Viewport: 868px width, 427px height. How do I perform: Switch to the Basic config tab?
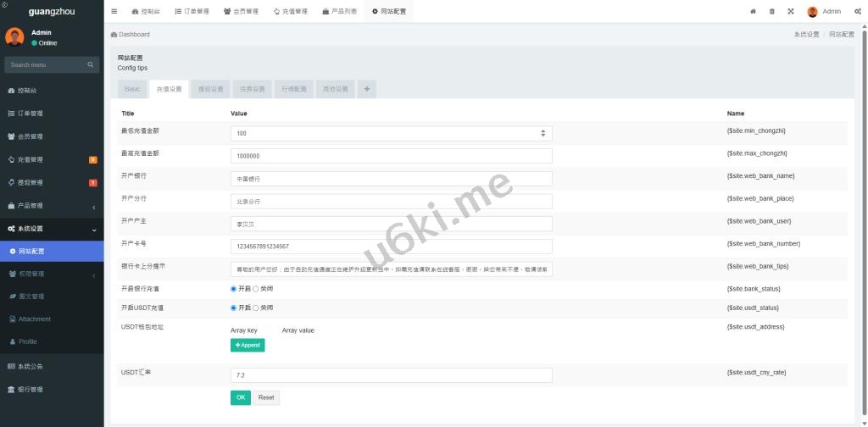coord(132,89)
